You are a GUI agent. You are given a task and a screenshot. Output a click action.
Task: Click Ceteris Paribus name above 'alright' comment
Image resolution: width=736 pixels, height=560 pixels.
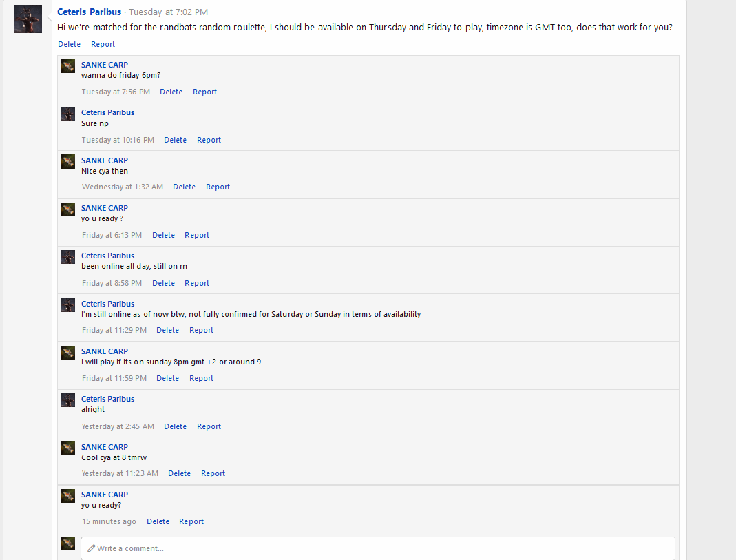108,399
